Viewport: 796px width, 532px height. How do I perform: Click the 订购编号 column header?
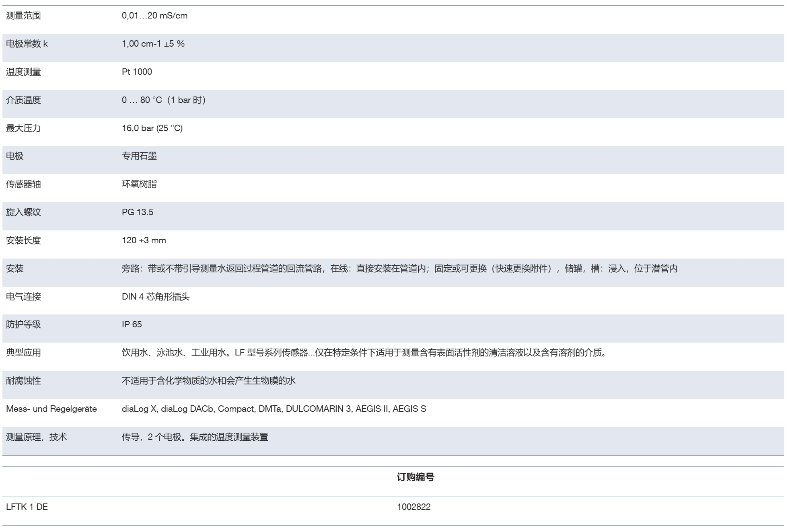pyautogui.click(x=415, y=477)
